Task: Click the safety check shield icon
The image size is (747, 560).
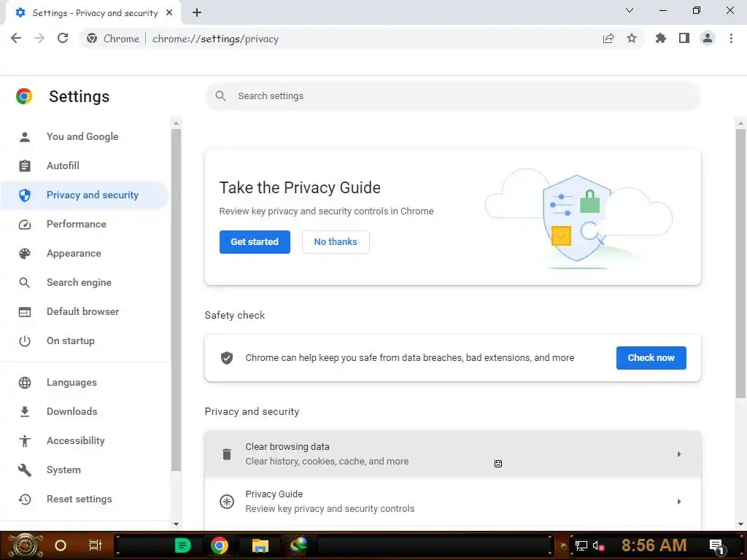Action: point(227,358)
